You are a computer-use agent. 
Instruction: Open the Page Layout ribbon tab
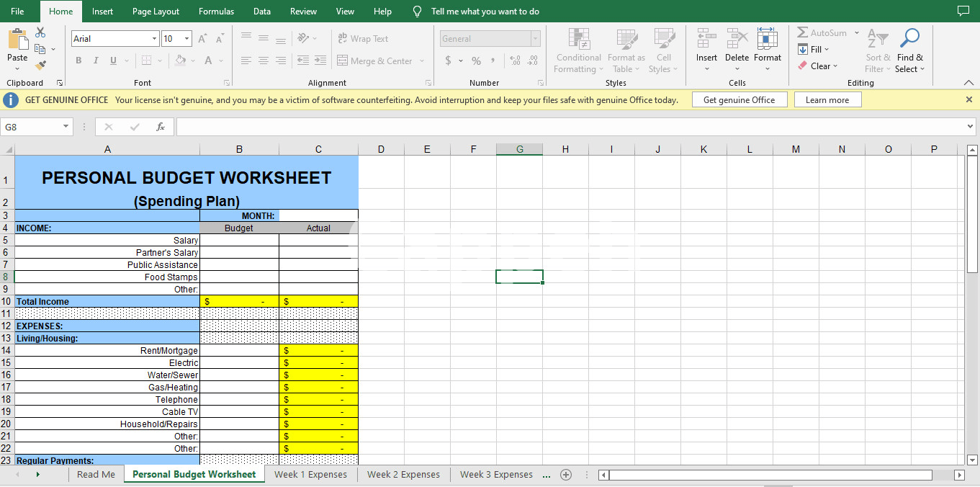coord(156,12)
